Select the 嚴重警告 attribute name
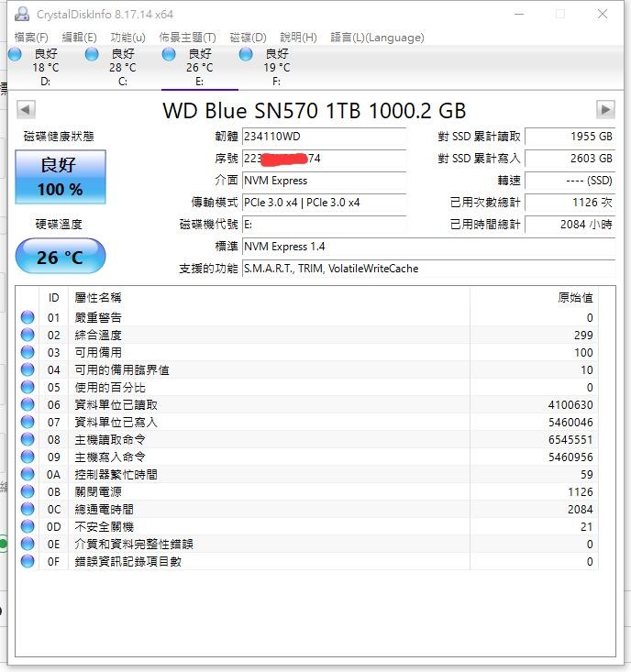 98,317
